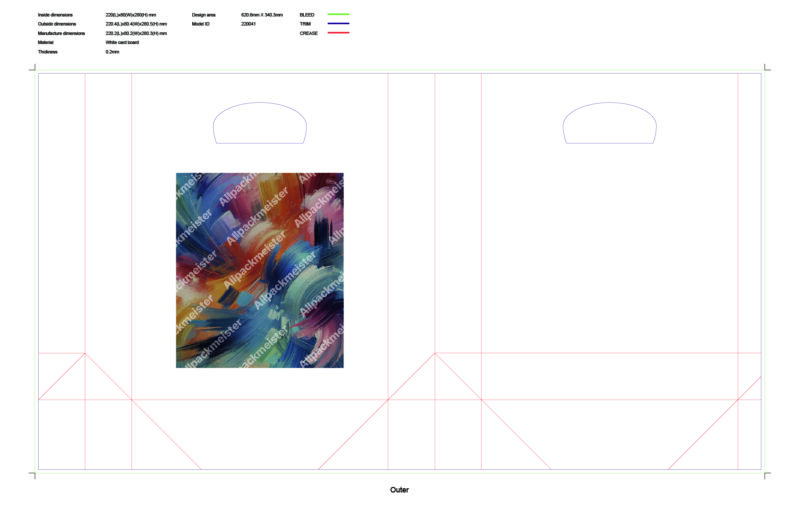This screenshot has height=508, width=800.
Task: Click the "BLEED" legend text
Action: [x=307, y=15]
